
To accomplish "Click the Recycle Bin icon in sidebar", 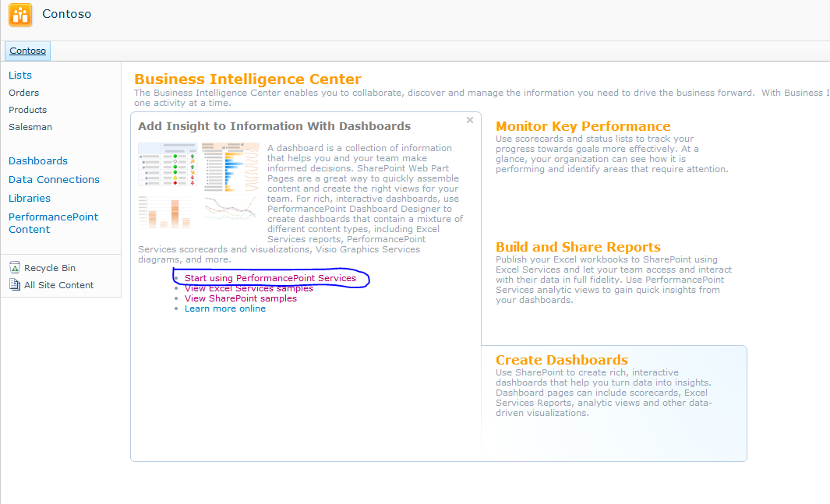I will (15, 268).
